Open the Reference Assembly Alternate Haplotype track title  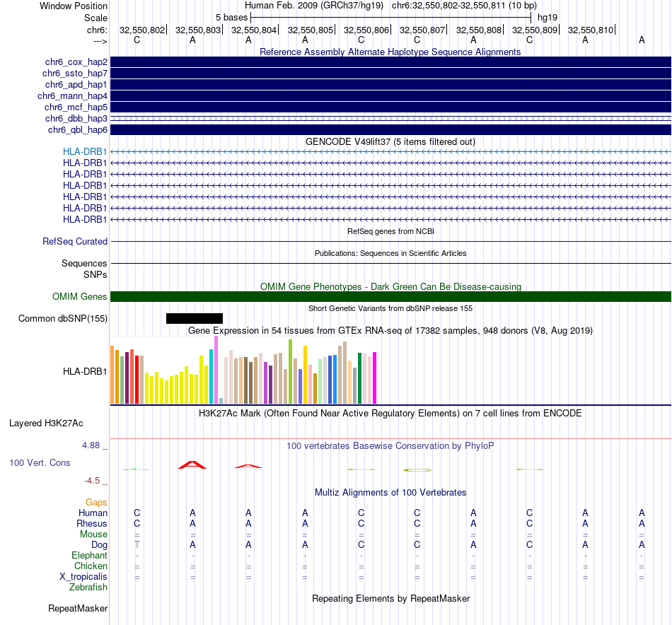point(390,52)
